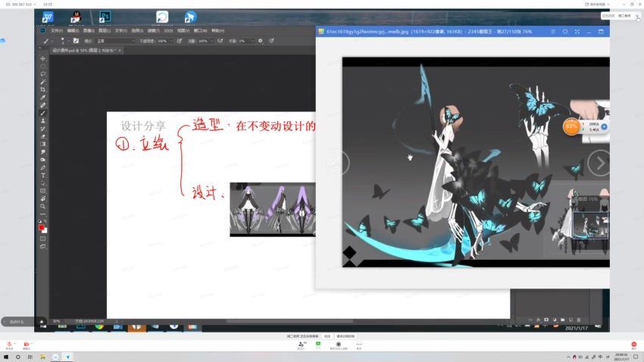
Task: Click the image viewer navigator thumbnail
Action: pos(591,226)
